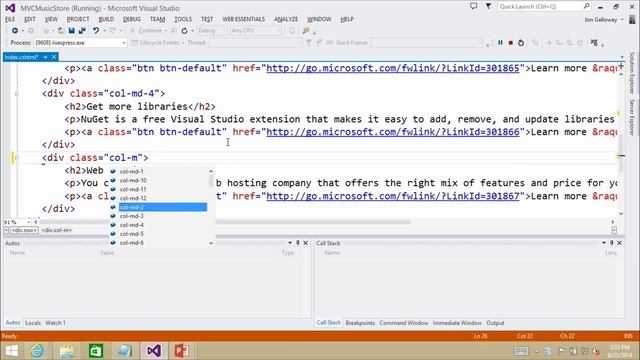Click the Navigate Backward toolbar icon
The width and height of the screenshot is (640, 360).
point(15,31)
